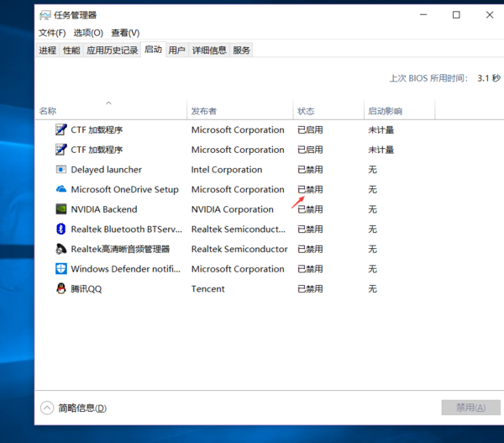Click the 腾讯QQ penguin icon

pos(60,288)
